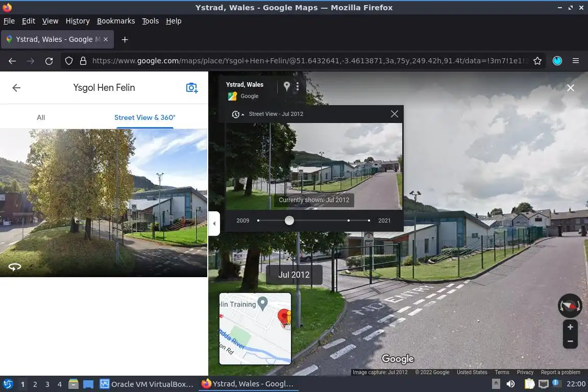Collapse the side panel arrow

click(x=214, y=224)
